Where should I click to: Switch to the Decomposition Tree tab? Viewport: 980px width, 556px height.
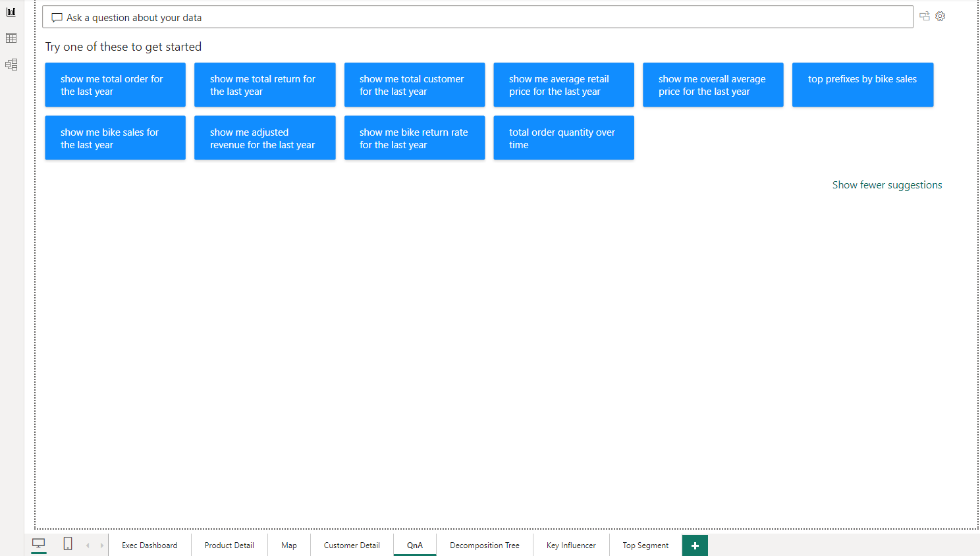click(x=484, y=545)
